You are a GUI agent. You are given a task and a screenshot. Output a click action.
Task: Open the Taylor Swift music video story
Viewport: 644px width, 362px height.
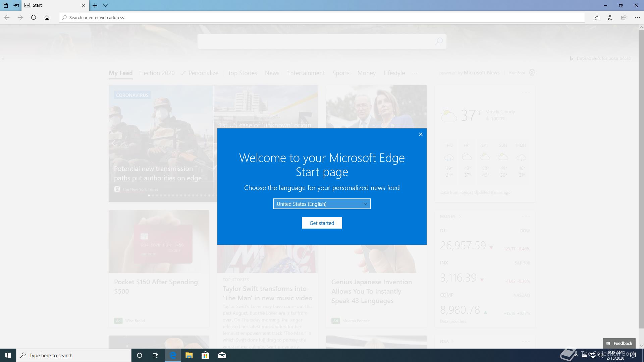(x=267, y=293)
